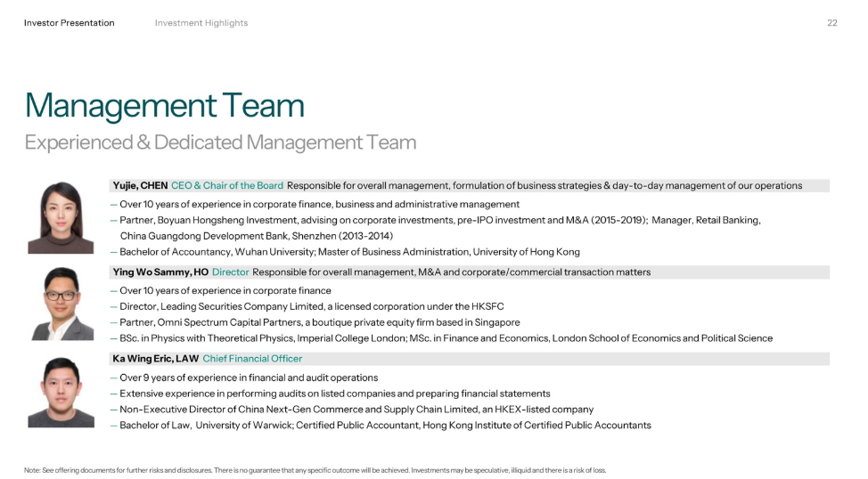Click the 'Experienced & Dedicated Management Team' subtitle
This screenshot has height=479, width=868.
tap(220, 142)
